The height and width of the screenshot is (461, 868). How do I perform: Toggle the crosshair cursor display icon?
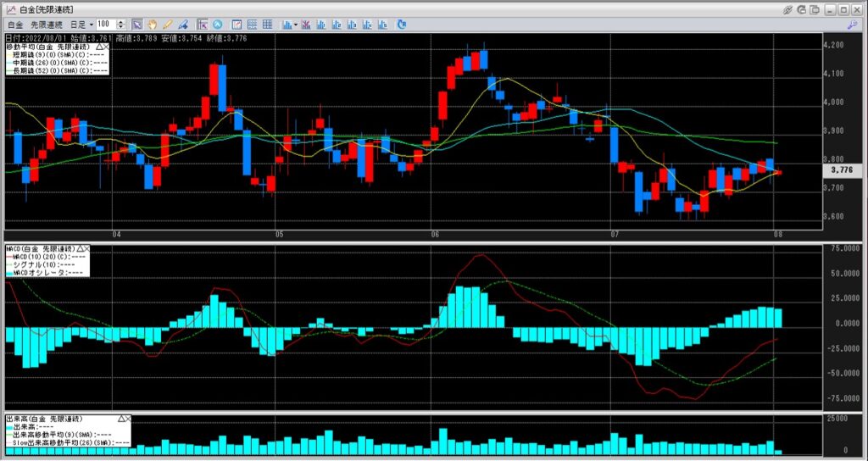tap(202, 25)
